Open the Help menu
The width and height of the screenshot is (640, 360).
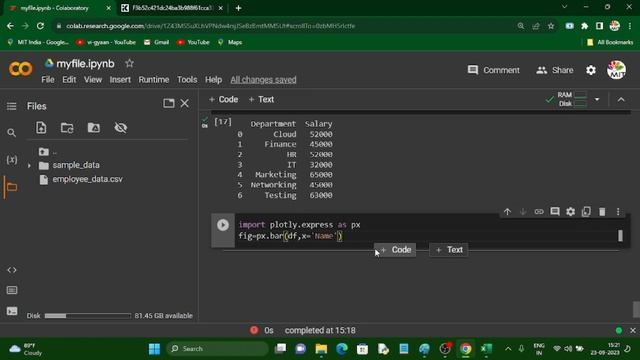[x=213, y=80]
